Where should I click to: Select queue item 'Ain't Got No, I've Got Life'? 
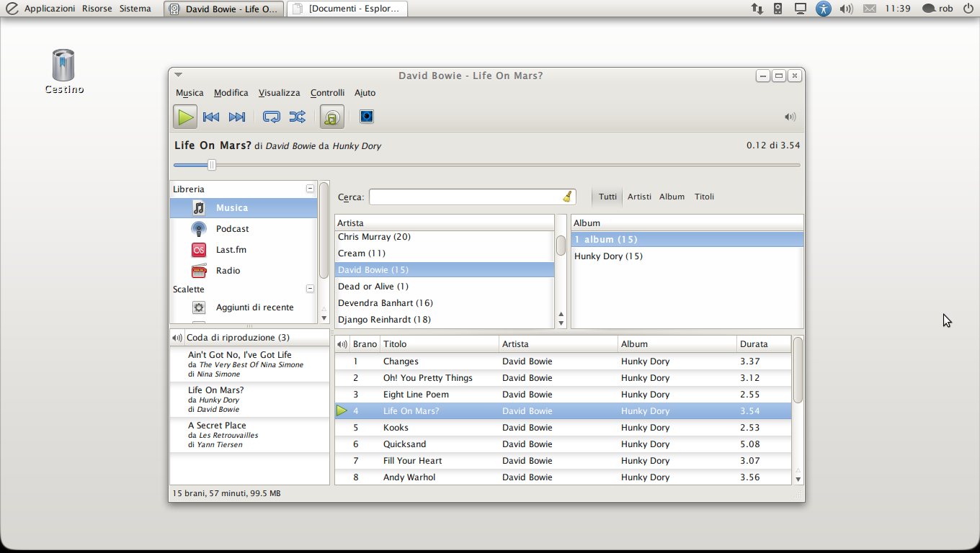(x=249, y=364)
